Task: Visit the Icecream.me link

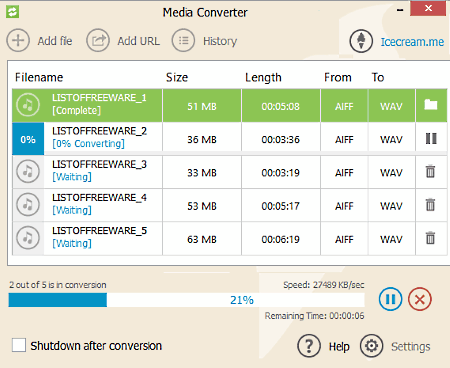Action: click(412, 42)
